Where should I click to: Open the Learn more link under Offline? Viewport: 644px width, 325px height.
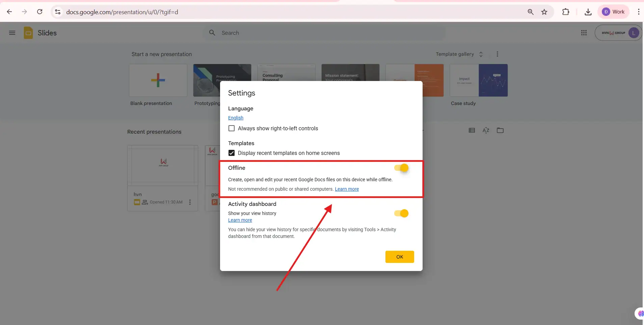coord(347,189)
